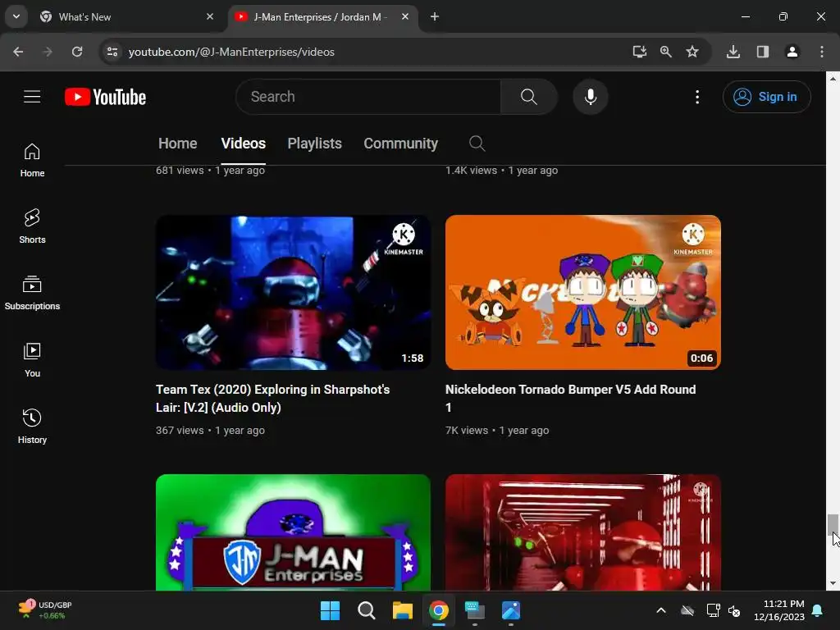The height and width of the screenshot is (630, 840).
Task: Open Subscriptions in sidebar
Action: point(32,293)
